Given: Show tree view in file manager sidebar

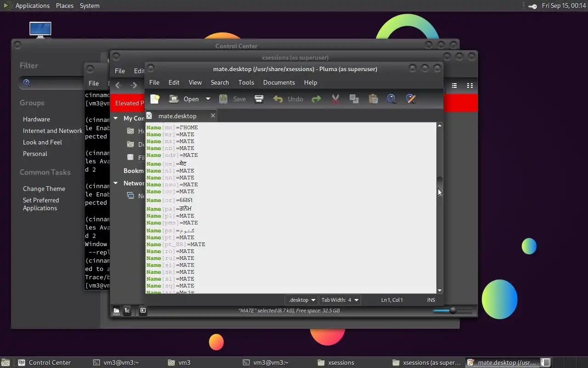Looking at the screenshot, I should (127, 310).
